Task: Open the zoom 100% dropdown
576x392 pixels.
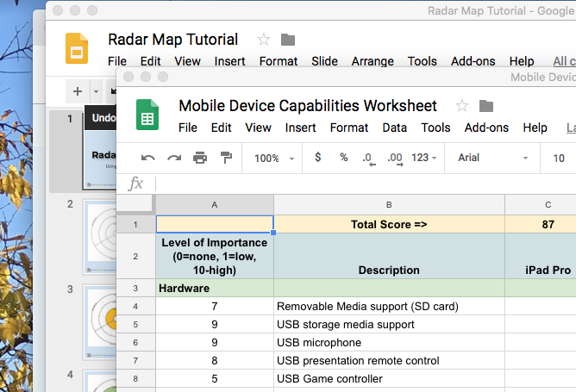Action: (274, 159)
